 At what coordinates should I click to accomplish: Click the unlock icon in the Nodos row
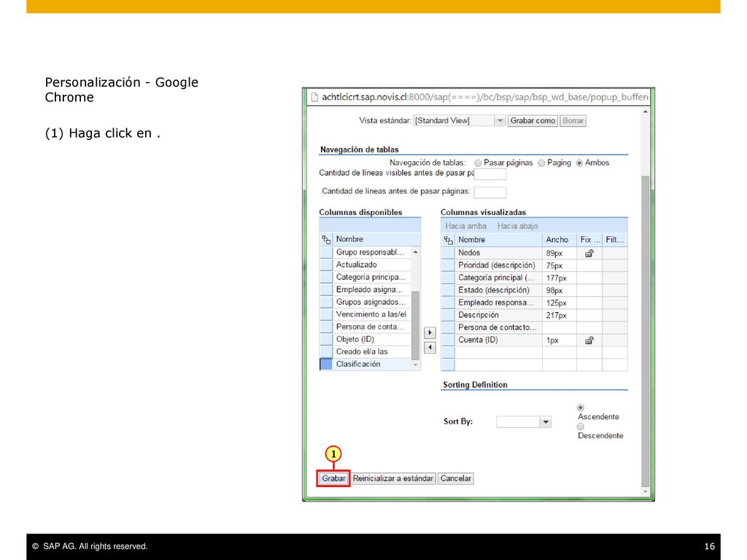(x=589, y=253)
